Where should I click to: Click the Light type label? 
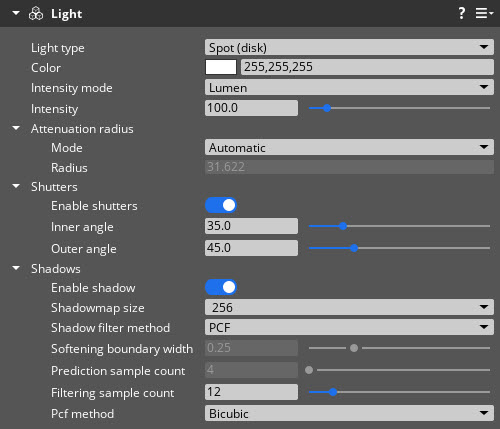(x=58, y=48)
